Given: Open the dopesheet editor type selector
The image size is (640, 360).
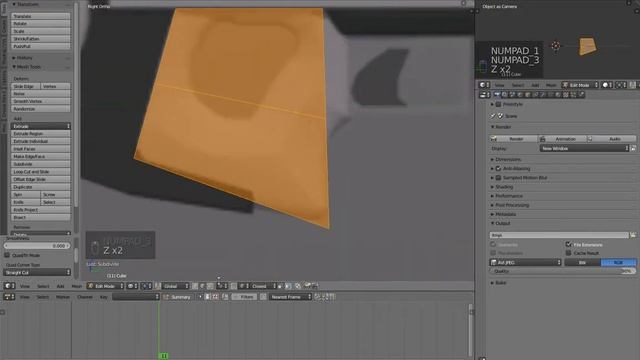Looking at the screenshot, I should pos(9,297).
